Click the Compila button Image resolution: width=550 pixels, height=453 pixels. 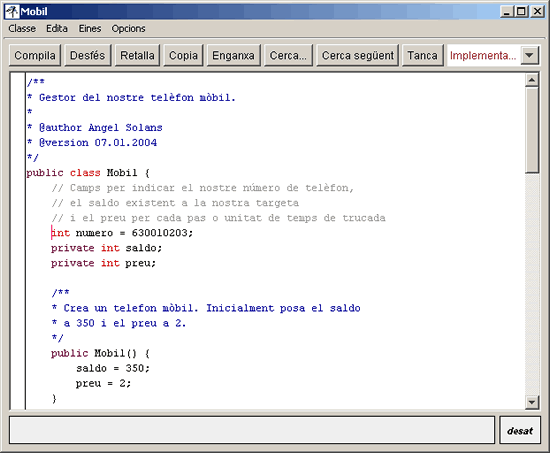35,55
